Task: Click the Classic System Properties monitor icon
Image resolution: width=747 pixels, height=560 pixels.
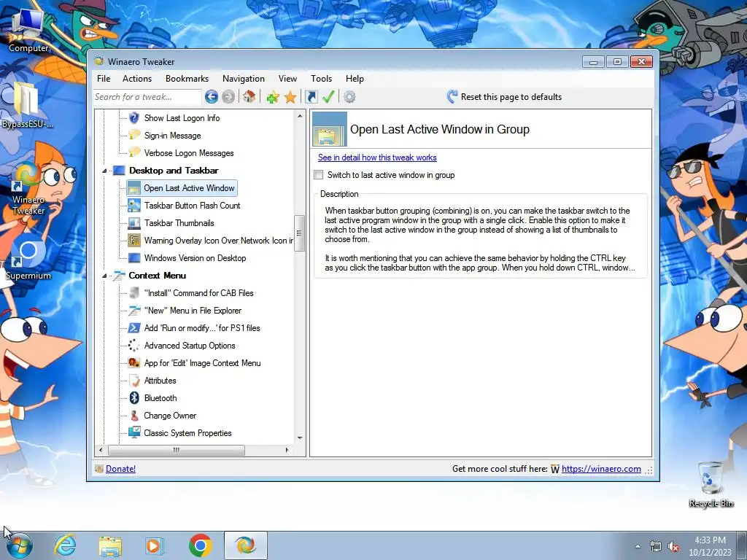Action: [134, 433]
